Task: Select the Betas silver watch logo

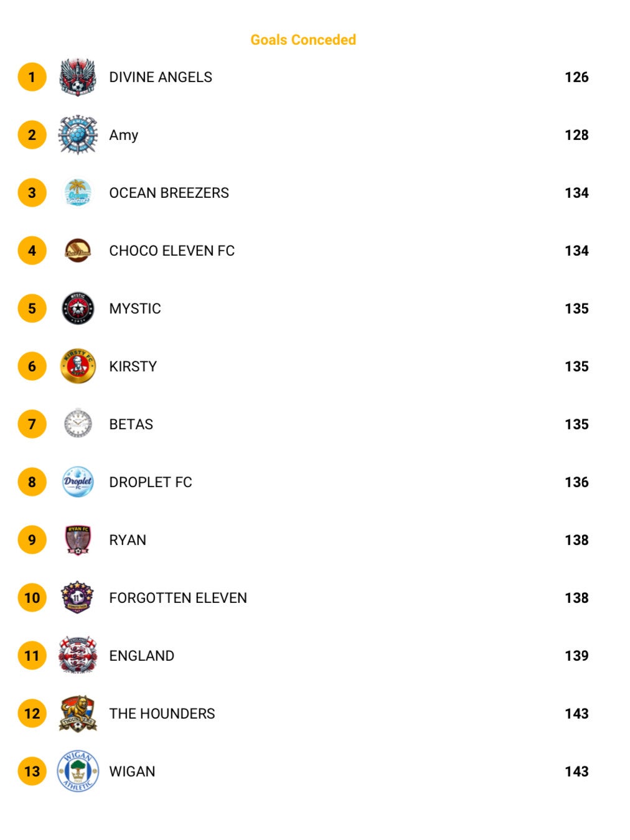Action: coord(78,424)
